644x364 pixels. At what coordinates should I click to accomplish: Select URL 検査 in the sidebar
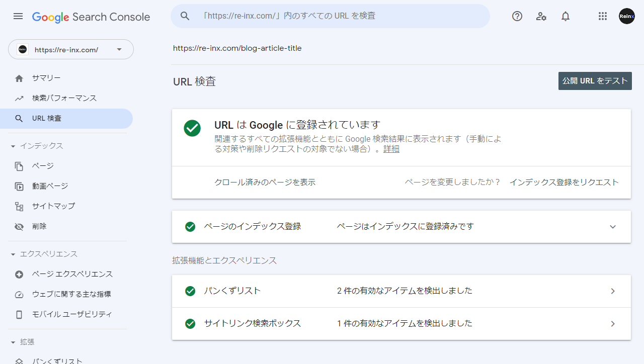pyautogui.click(x=66, y=119)
